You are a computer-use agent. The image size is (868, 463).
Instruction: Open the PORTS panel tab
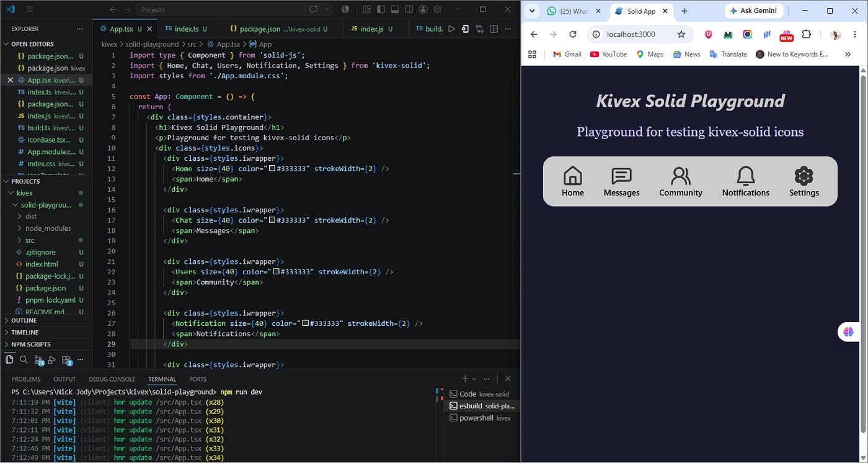coord(198,379)
